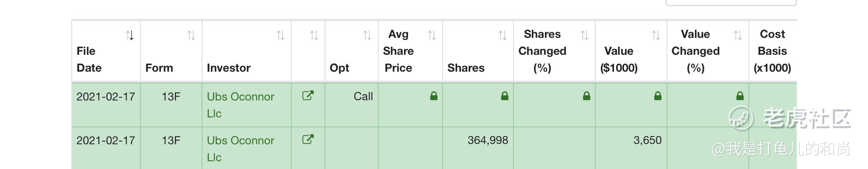Click lock icon in Avg Share Price cell
The height and width of the screenshot is (169, 868).
(434, 96)
